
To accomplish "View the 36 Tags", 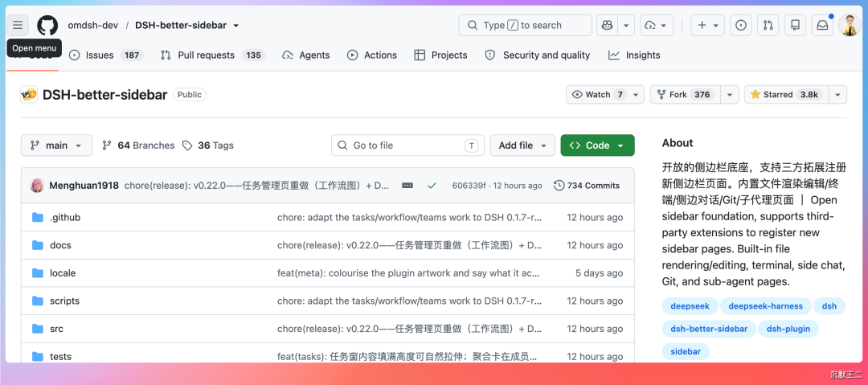I will pyautogui.click(x=208, y=145).
